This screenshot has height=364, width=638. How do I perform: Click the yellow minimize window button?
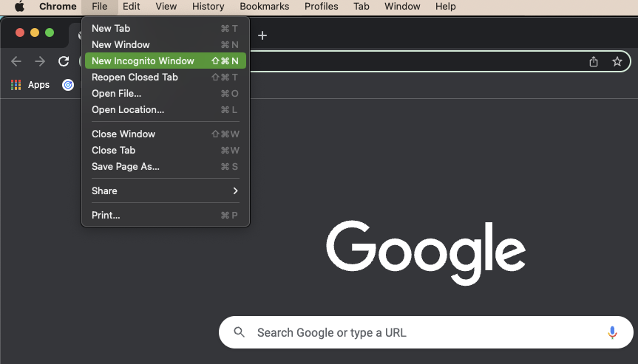point(35,32)
